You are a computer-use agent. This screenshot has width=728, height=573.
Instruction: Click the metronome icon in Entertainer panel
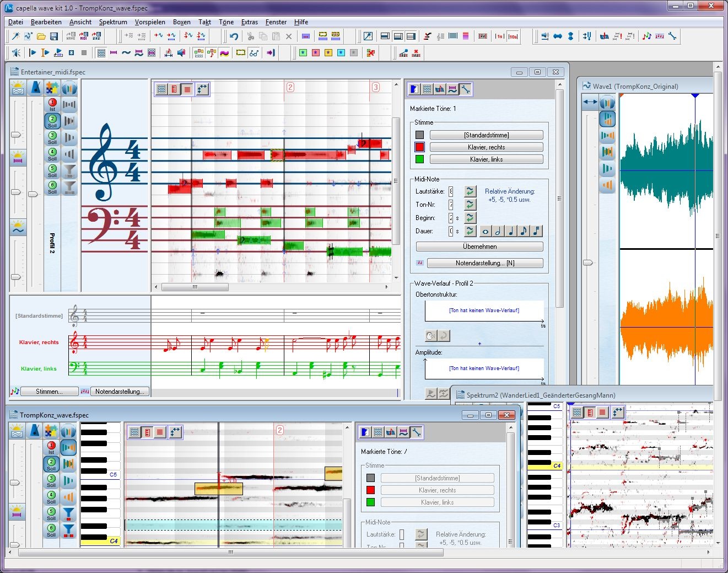[35, 88]
